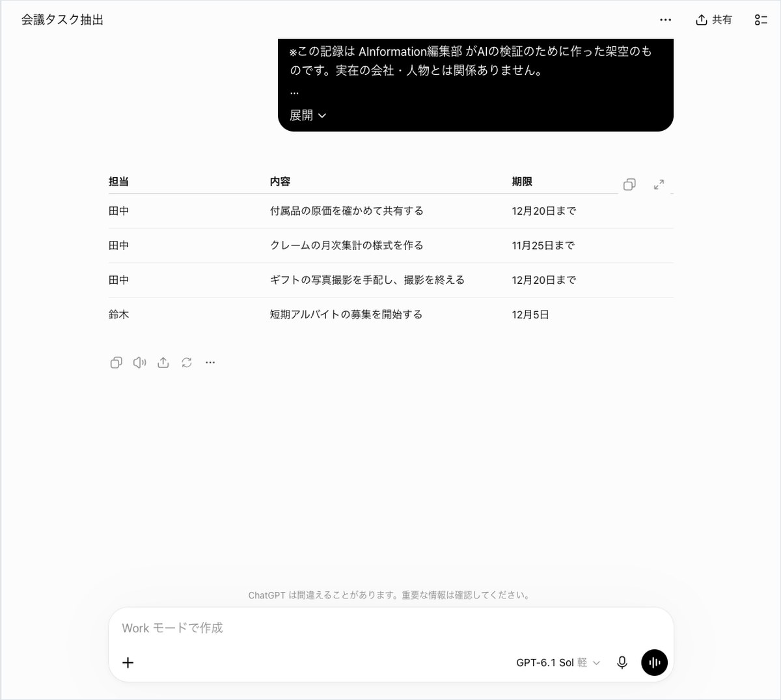
Task: Select the 担当 column header
Action: click(118, 182)
